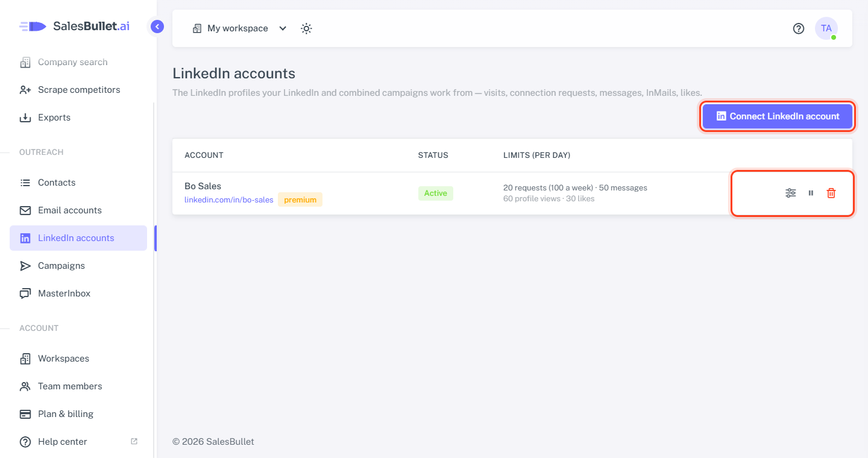The width and height of the screenshot is (868, 458).
Task: Open Scrape competitors page
Action: click(78, 90)
